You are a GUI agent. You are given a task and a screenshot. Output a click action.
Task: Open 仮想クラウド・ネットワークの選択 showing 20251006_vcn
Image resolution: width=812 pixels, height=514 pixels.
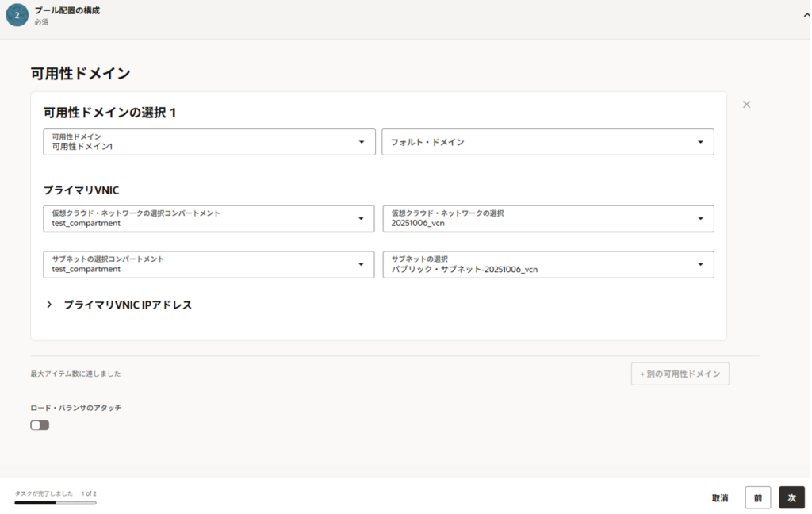(x=539, y=218)
